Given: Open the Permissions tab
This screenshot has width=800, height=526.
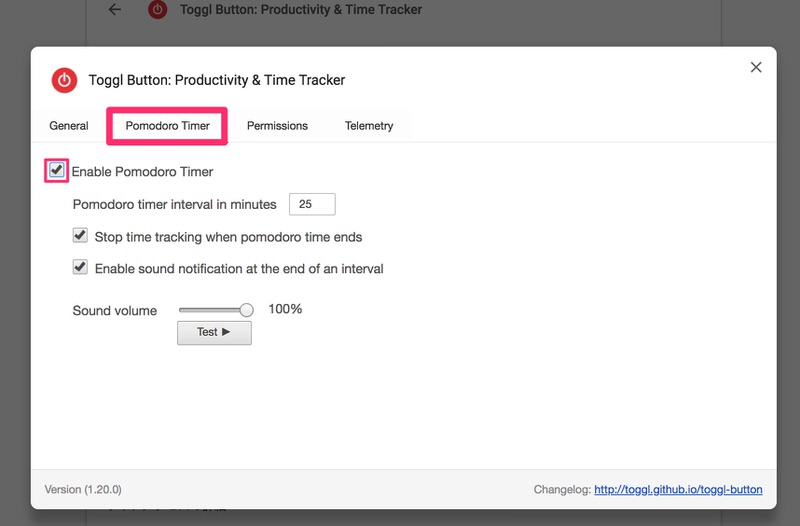Looking at the screenshot, I should pos(277,126).
